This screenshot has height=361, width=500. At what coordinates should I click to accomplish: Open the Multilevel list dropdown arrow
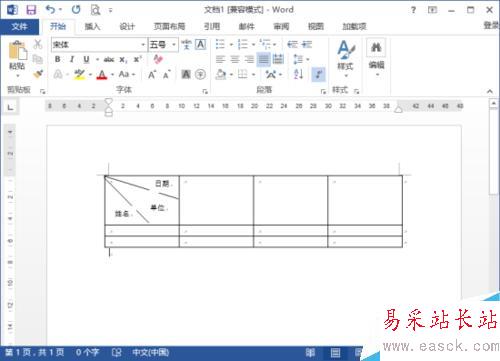coord(275,44)
